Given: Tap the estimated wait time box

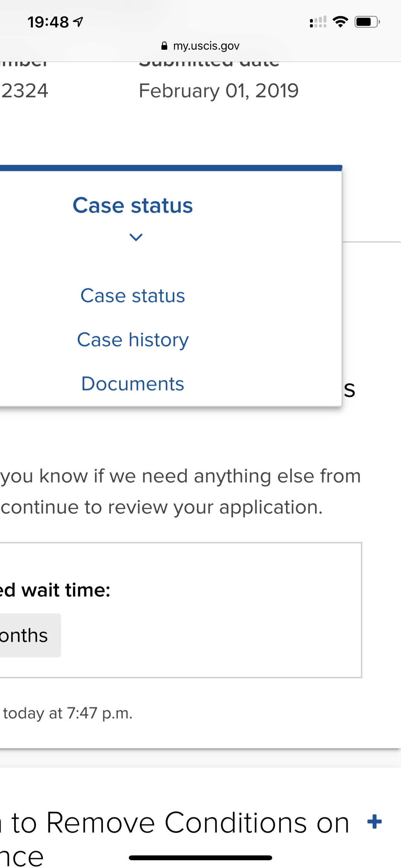Looking at the screenshot, I should (180, 610).
